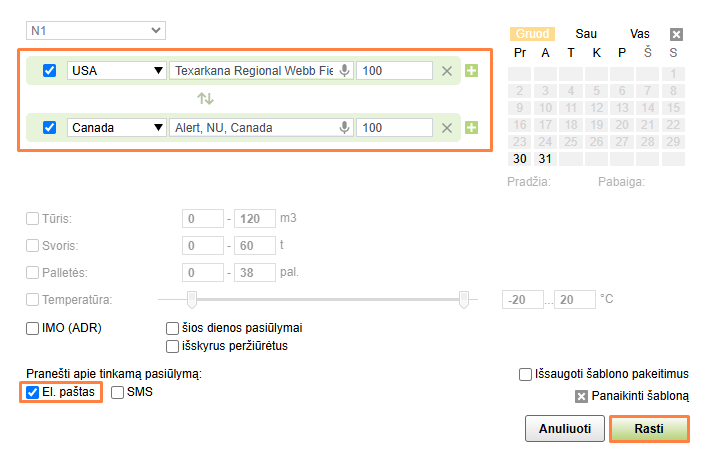Image resolution: width=719 pixels, height=460 pixels.
Task: Remove the Canada route row
Action: (x=447, y=128)
